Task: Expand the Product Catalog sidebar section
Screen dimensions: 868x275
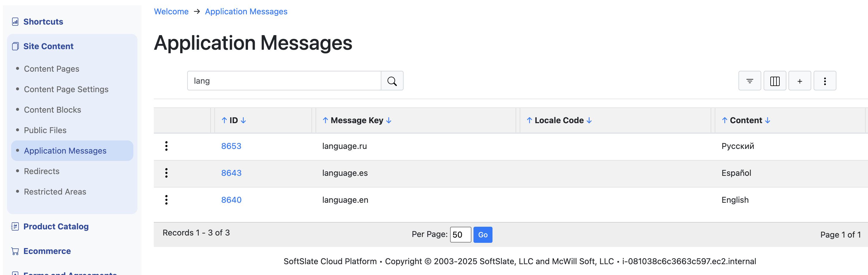Action: (56, 226)
